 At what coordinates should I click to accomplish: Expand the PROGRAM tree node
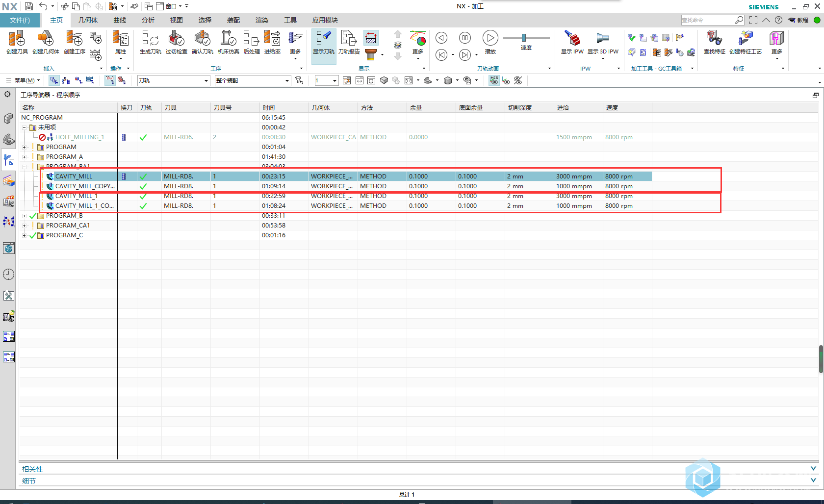tap(24, 147)
